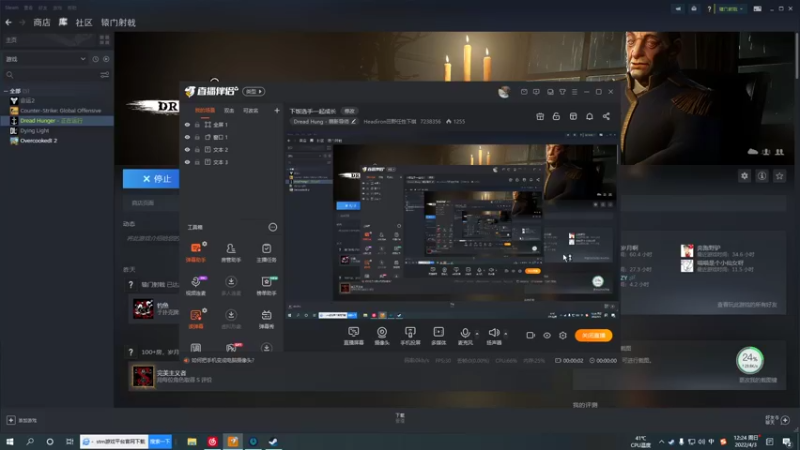The image size is (800, 450).
Task: Toggle lock on 文本 2 source
Action: point(197,149)
